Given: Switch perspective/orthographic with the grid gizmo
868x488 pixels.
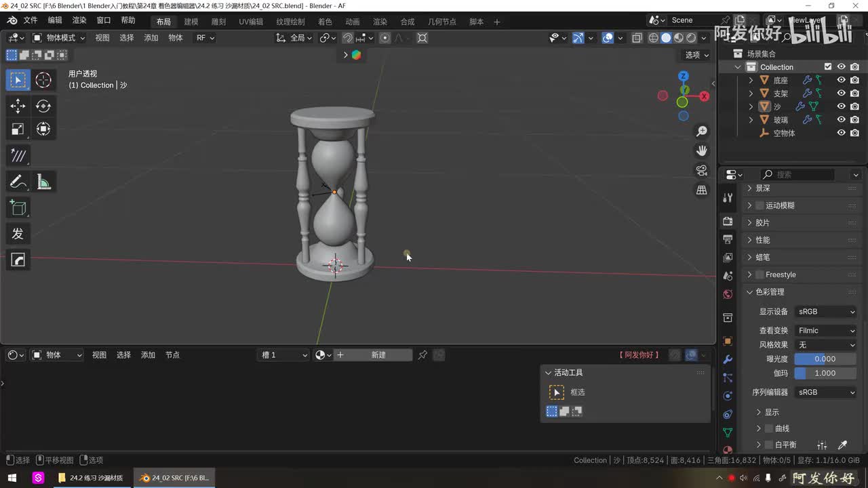Looking at the screenshot, I should 702,190.
